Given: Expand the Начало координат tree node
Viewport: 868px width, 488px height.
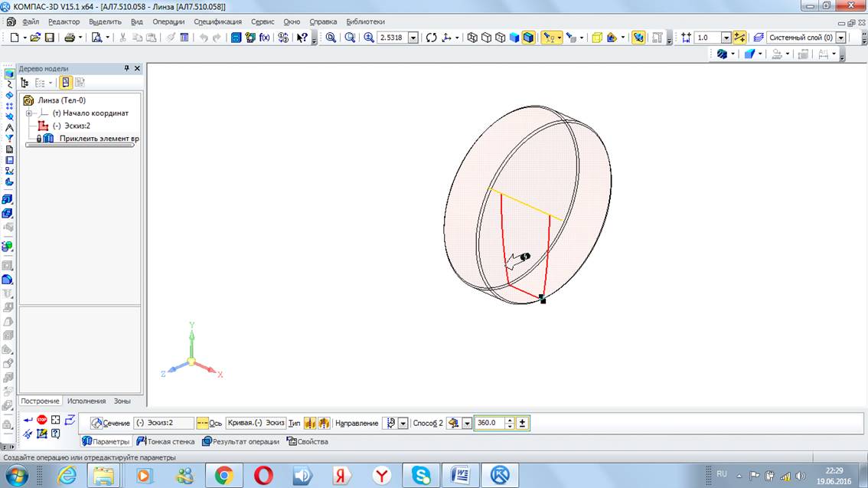Looking at the screenshot, I should [28, 113].
